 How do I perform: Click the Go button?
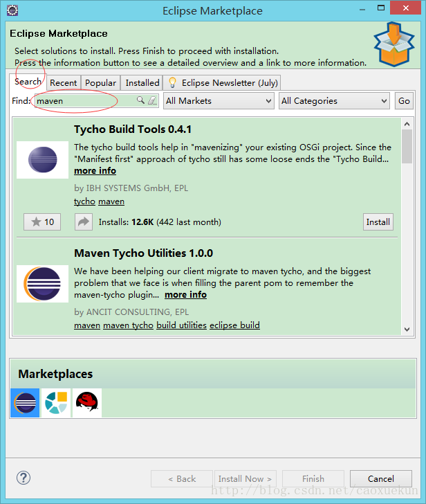[404, 101]
